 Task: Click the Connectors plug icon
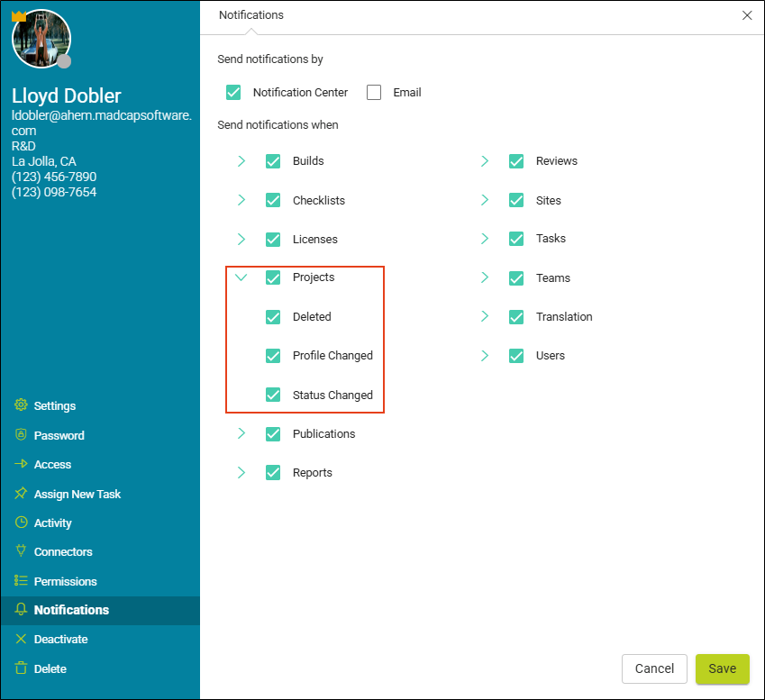tap(21, 551)
